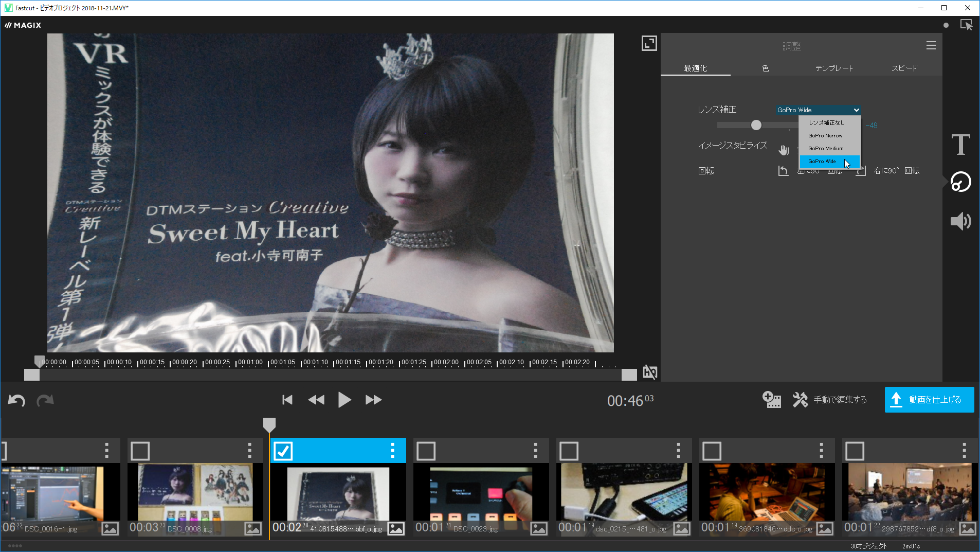Click the 動画を仕上げる button

pos(929,400)
